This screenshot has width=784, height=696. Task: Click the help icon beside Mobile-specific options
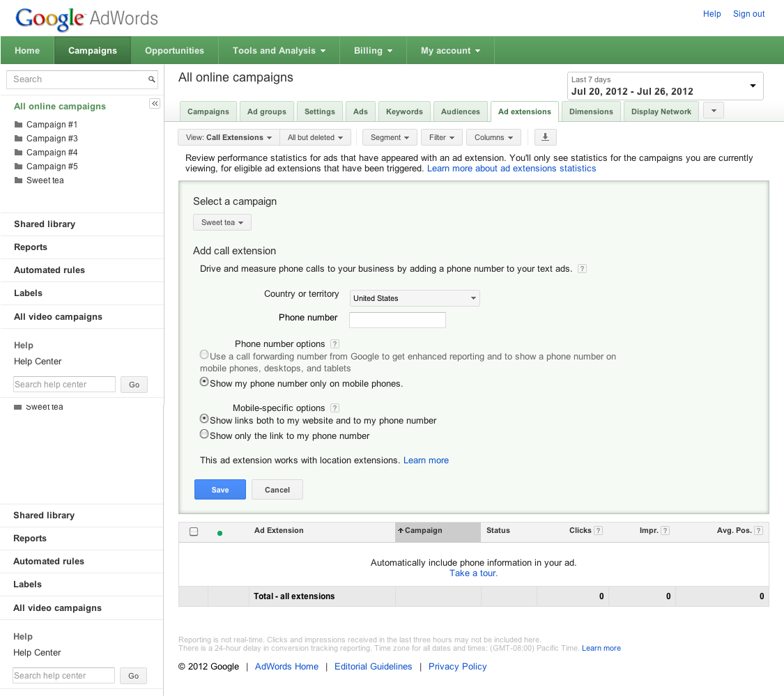(335, 408)
